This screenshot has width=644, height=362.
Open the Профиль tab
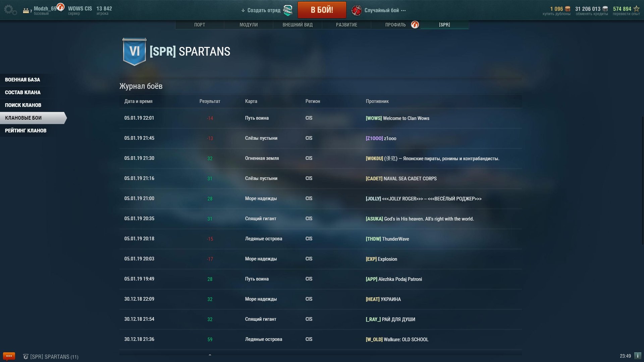(395, 25)
